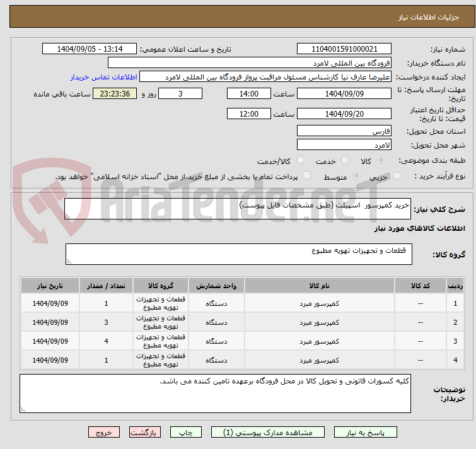The width and height of the screenshot is (476, 449).
Task: Select the متوسط purchase type radio
Action: [x=356, y=175]
